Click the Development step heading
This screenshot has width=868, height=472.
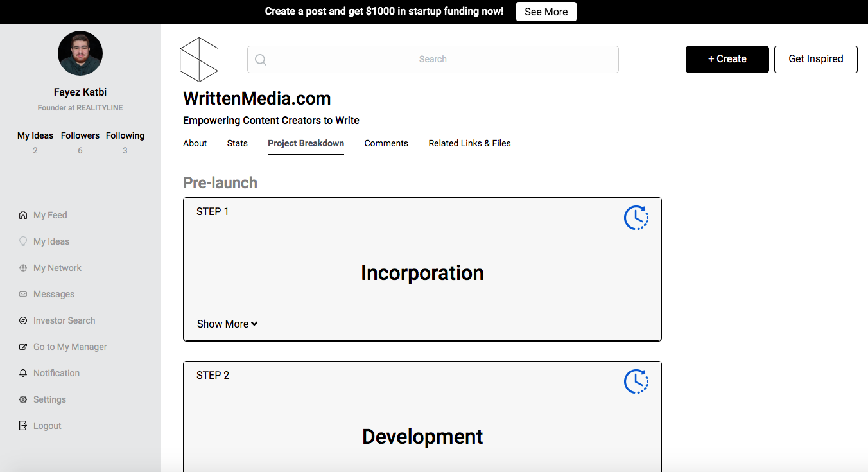(x=422, y=437)
